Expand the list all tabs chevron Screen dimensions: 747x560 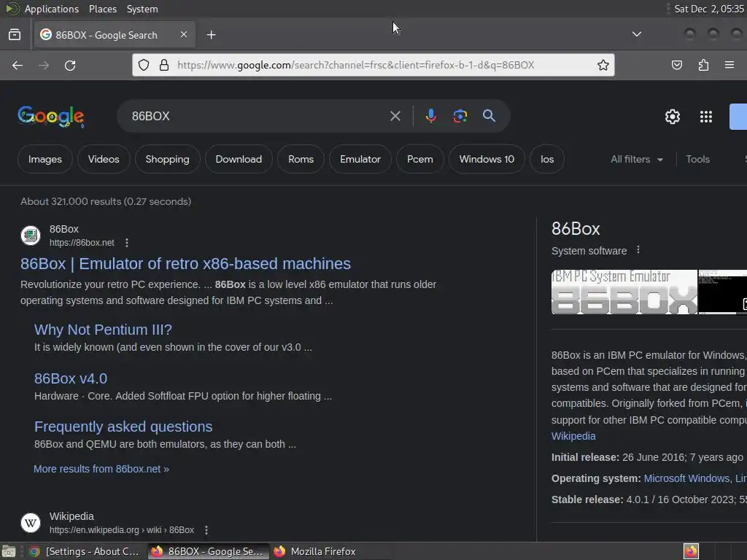tap(636, 34)
